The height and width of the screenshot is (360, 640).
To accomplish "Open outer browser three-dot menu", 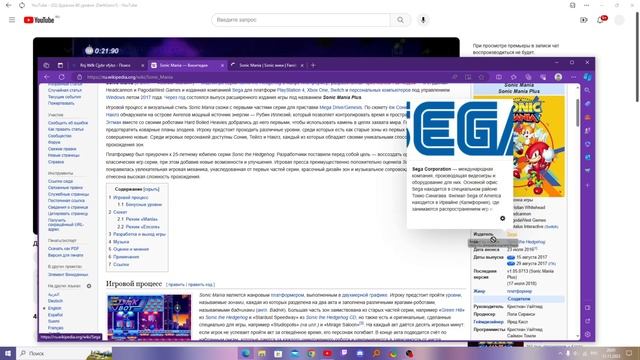I will coord(587,5).
